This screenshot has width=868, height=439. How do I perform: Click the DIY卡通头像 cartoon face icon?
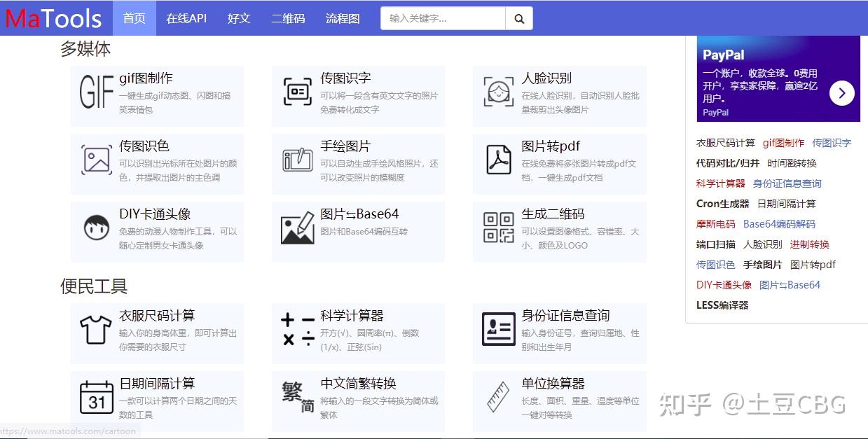[97, 228]
